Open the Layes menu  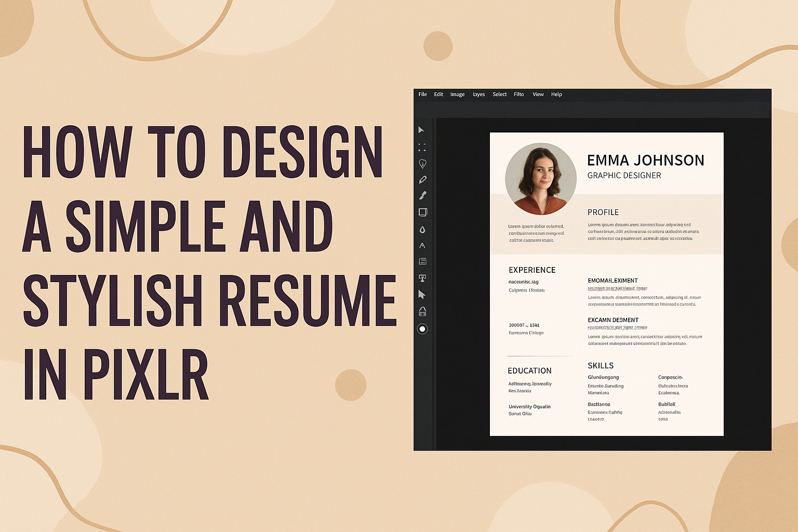(479, 95)
